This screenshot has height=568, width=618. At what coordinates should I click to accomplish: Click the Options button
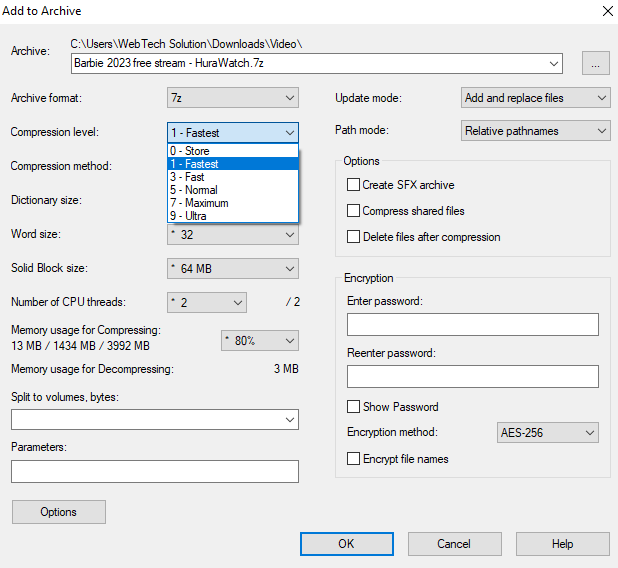click(x=59, y=512)
